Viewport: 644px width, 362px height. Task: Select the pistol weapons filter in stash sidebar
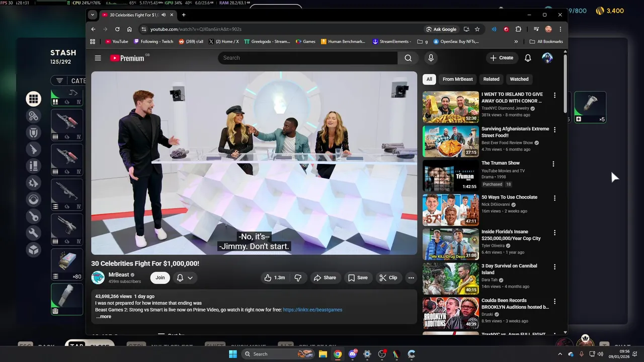click(34, 149)
